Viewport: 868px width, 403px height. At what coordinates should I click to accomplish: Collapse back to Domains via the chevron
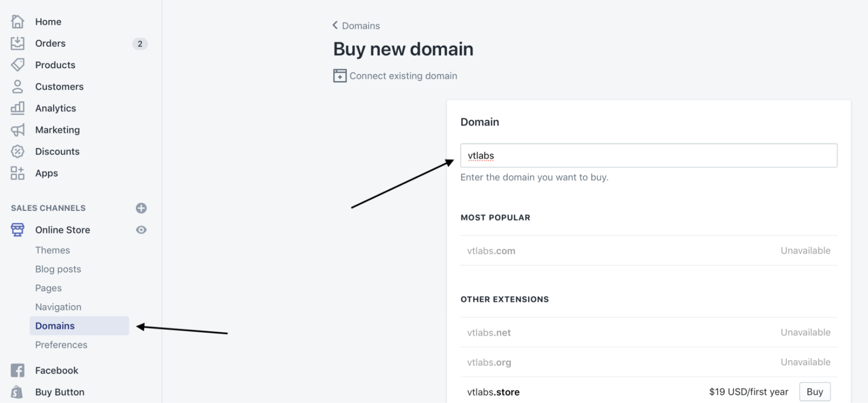tap(335, 25)
